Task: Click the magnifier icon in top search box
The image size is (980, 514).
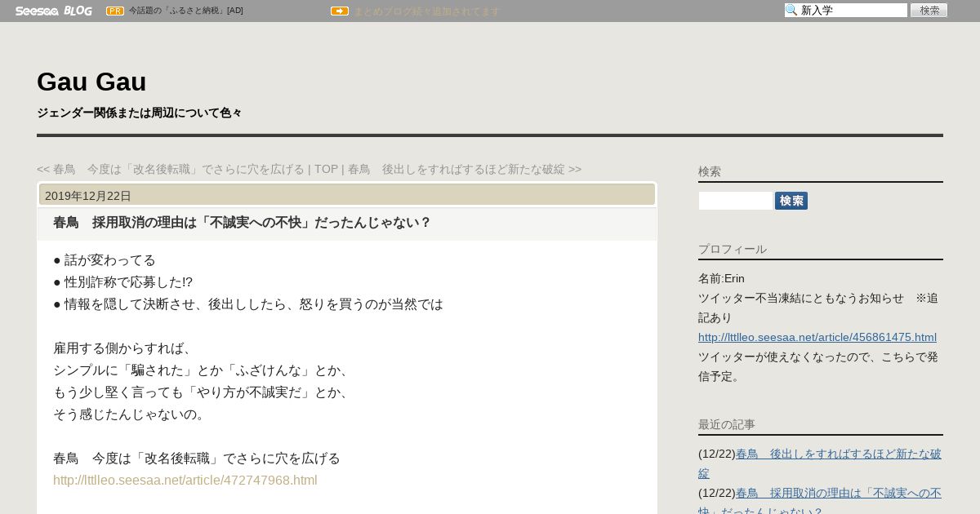Action: pos(791,10)
